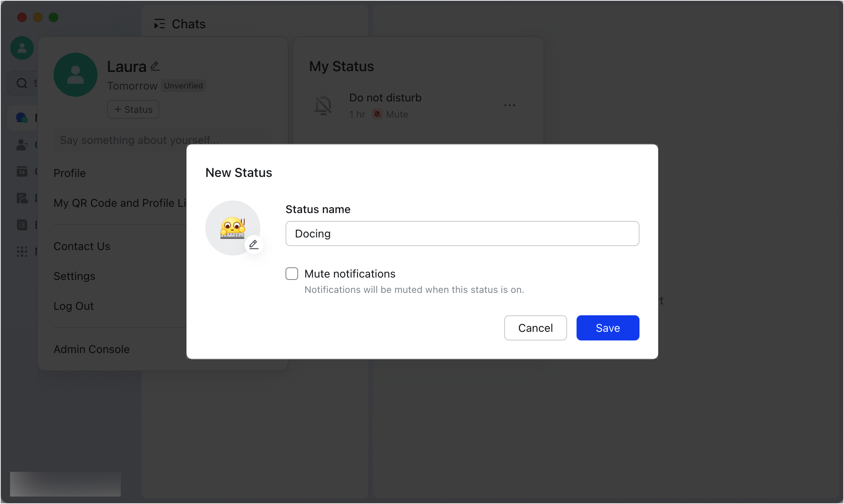Toggle the chat list collapse icon beside Chats
844x504 pixels.
159,24
